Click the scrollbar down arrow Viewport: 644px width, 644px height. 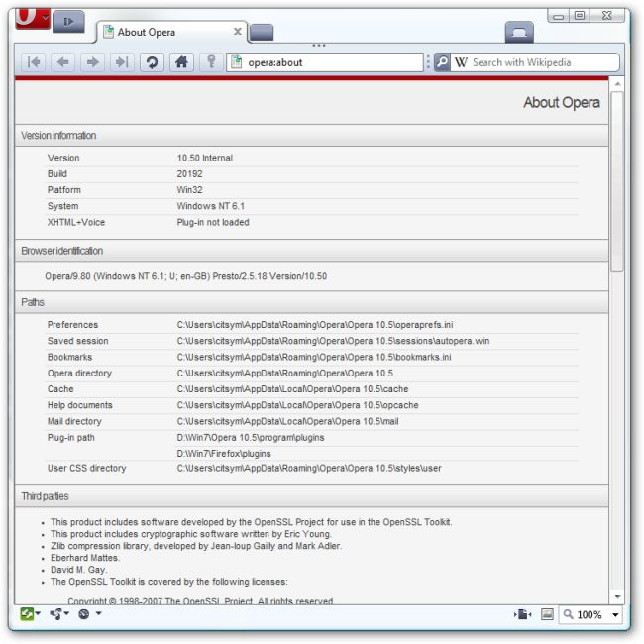(x=617, y=596)
